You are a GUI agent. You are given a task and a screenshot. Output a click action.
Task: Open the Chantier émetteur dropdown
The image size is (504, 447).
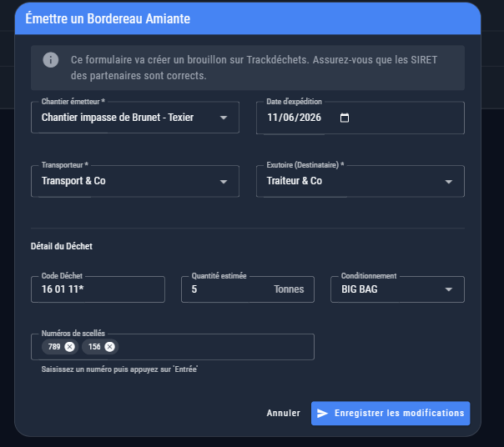(135, 118)
